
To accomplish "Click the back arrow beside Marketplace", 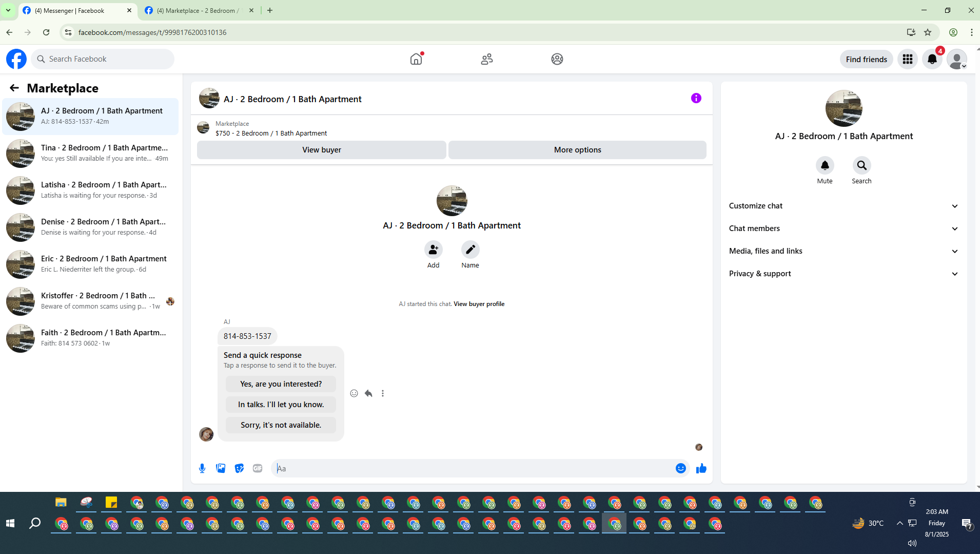I will click(14, 88).
